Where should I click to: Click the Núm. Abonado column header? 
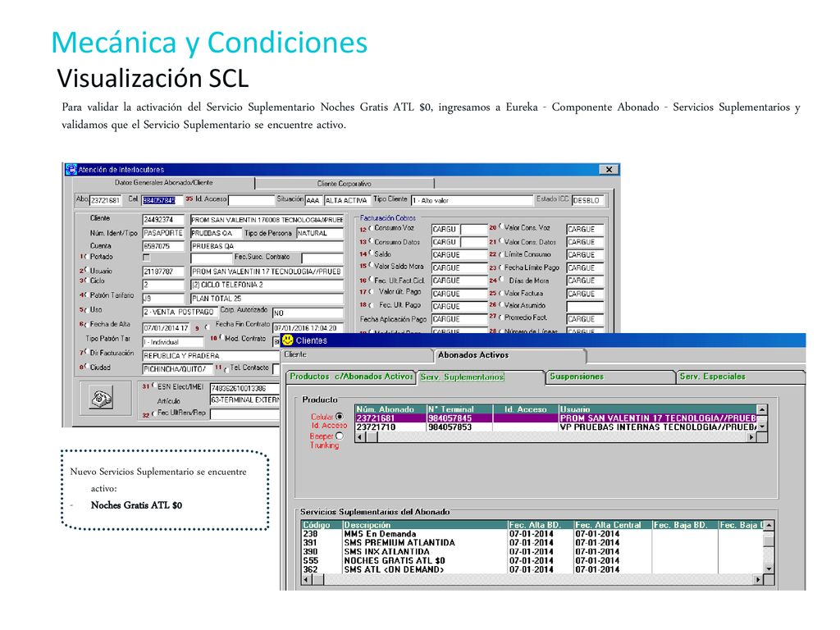point(390,409)
